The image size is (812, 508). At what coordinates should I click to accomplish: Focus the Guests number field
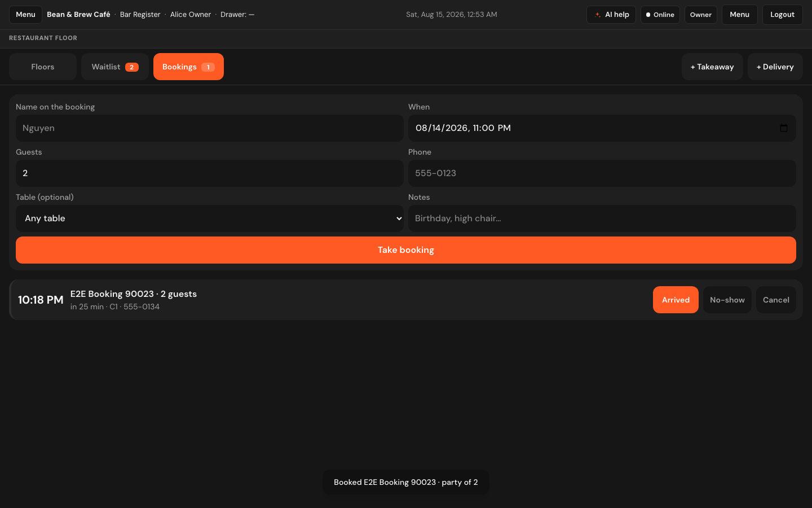click(210, 173)
